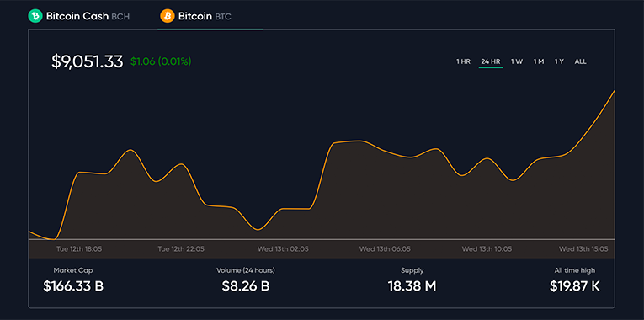Click the $166.33 B market cap value
This screenshot has width=644, height=320.
tap(73, 286)
